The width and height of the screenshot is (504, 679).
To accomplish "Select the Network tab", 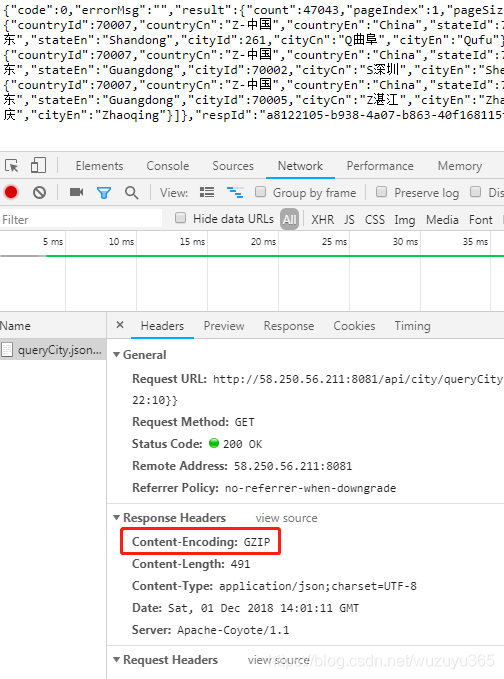I will [x=300, y=166].
